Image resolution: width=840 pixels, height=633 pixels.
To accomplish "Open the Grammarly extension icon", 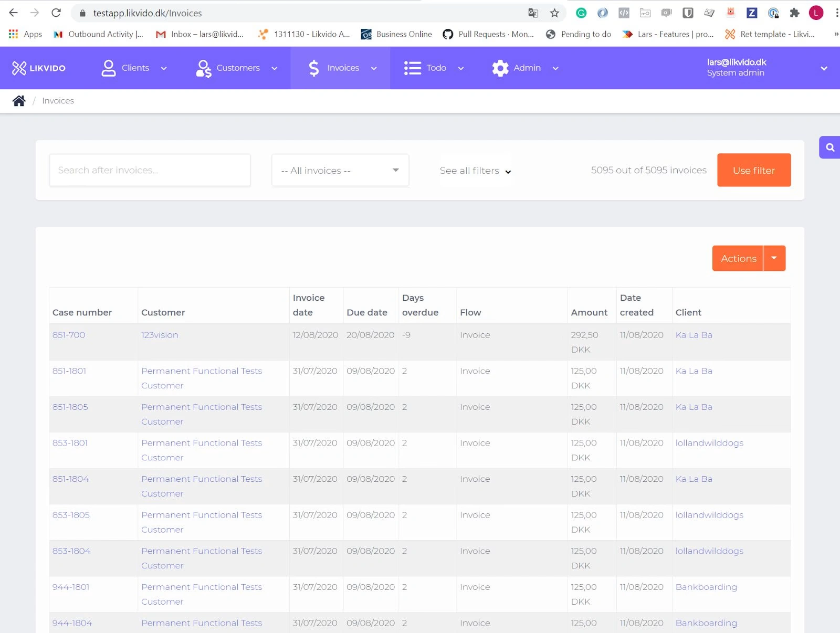I will pyautogui.click(x=581, y=13).
